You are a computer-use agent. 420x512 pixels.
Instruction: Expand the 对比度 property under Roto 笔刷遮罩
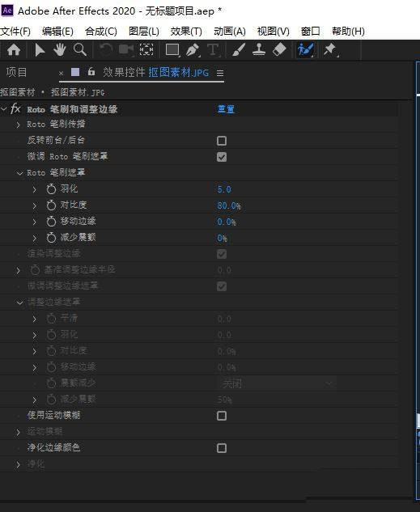click(x=35, y=205)
